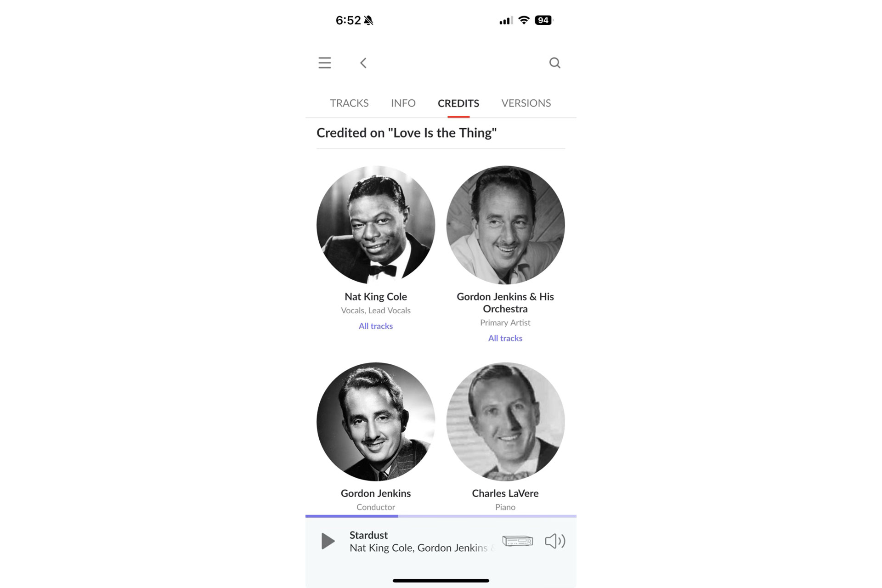Select the CREDITS tab
Viewport: 882px width, 588px height.
(x=458, y=103)
